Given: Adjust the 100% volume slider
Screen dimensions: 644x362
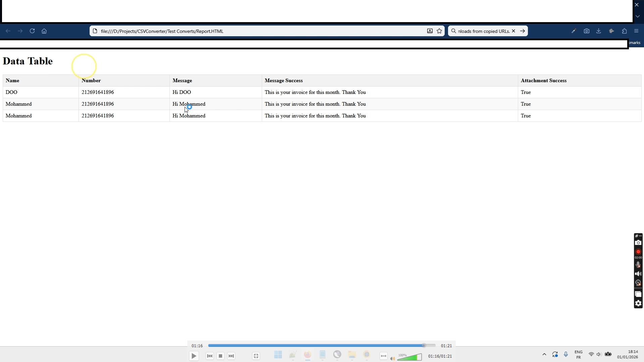Looking at the screenshot, I should point(409,356).
